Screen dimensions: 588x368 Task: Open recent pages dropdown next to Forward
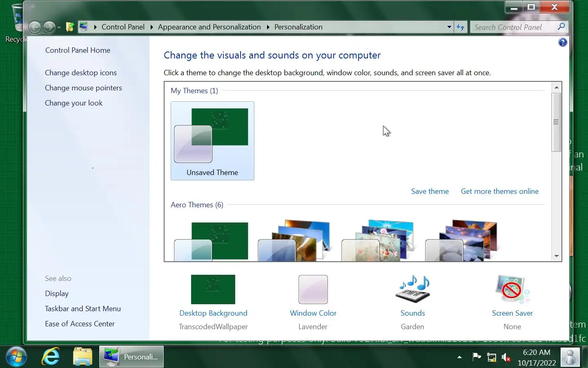point(59,28)
